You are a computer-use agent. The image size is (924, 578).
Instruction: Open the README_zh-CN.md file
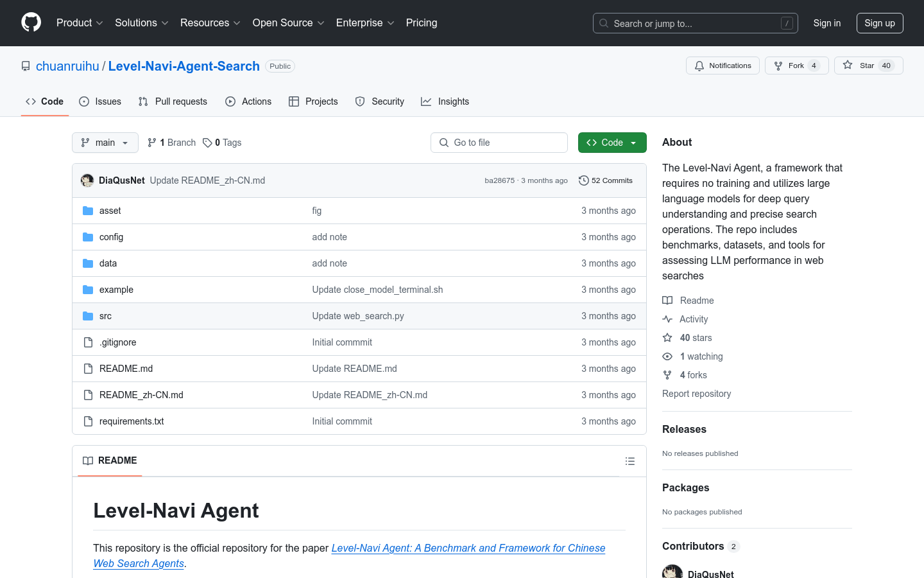click(141, 395)
